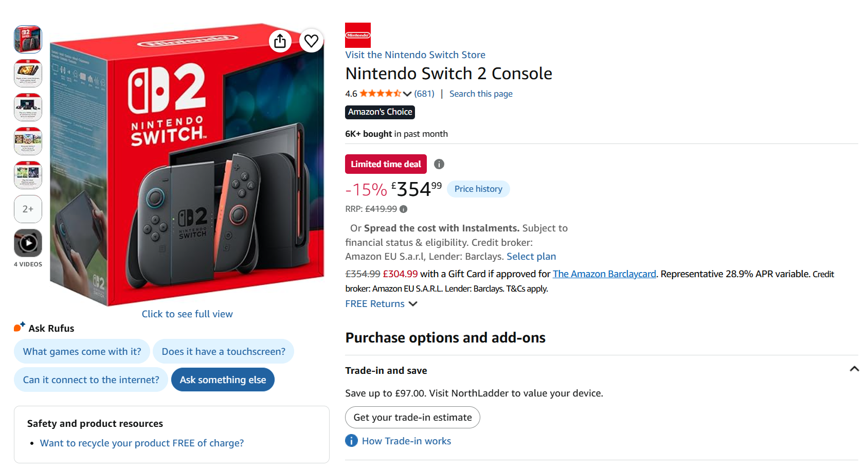
Task: Click info icon next to RRP price
Action: click(404, 209)
